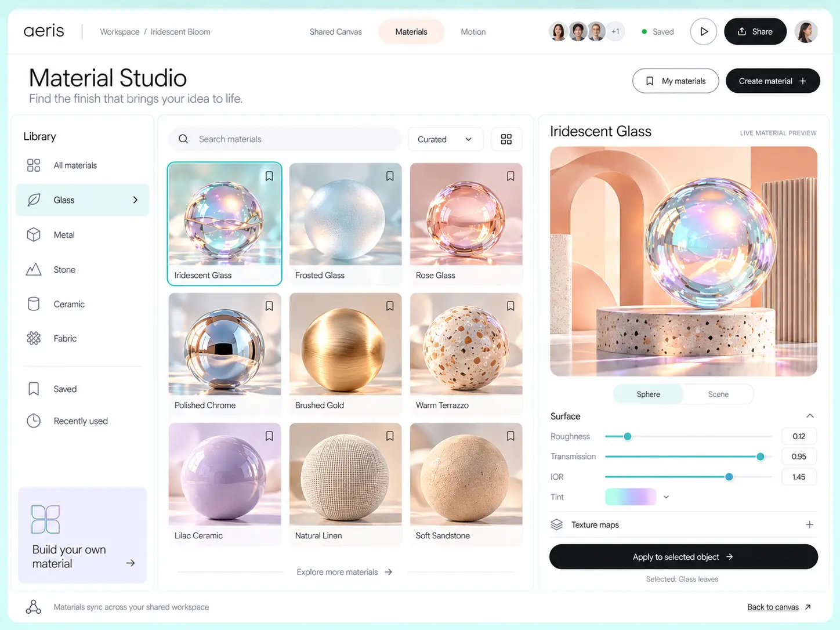The height and width of the screenshot is (630, 840).
Task: Open the +1 collaborators badge
Action: click(x=615, y=31)
